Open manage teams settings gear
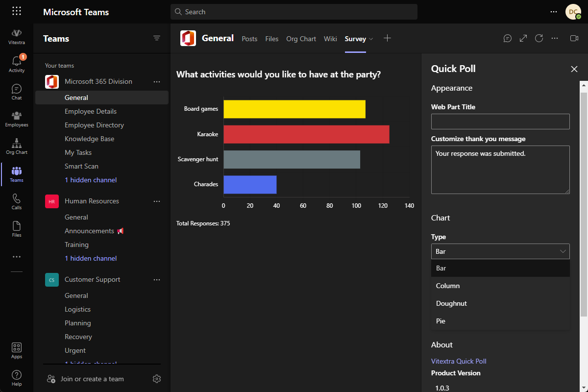Viewport: 588px width, 392px height. 157,379
